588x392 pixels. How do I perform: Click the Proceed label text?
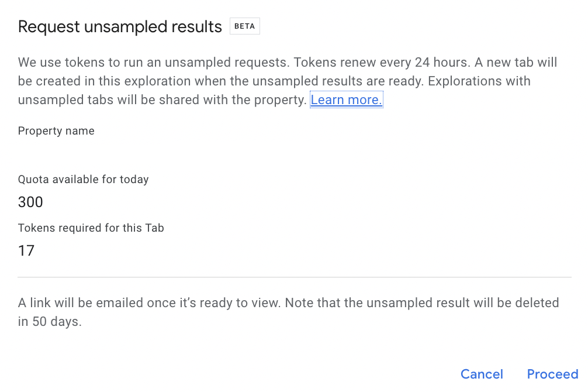[552, 374]
